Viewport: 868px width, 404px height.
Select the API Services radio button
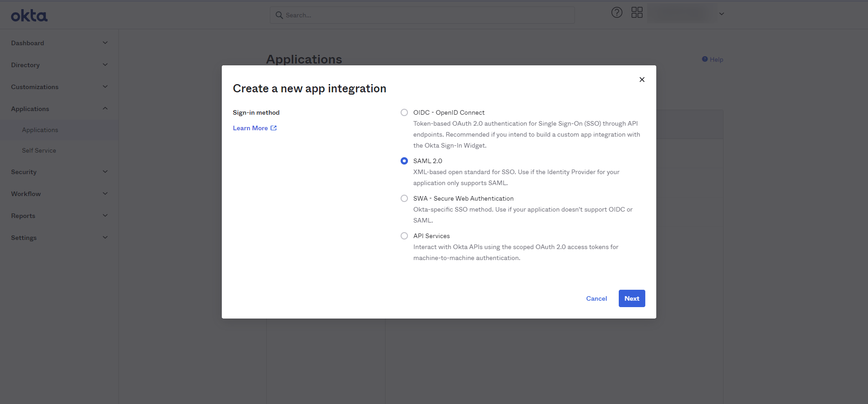[x=404, y=236]
